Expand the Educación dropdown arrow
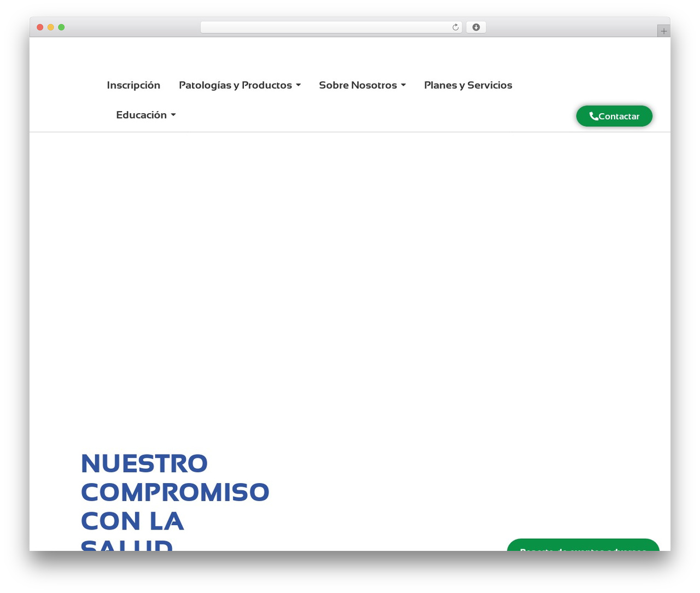This screenshot has height=593, width=700. [173, 114]
